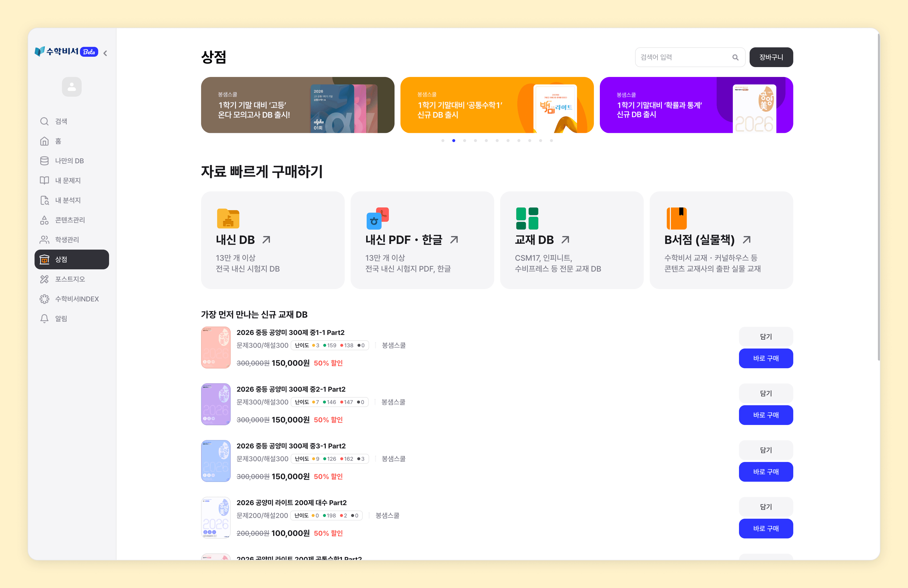Collapse the sidebar with the chevron arrow

(x=105, y=53)
